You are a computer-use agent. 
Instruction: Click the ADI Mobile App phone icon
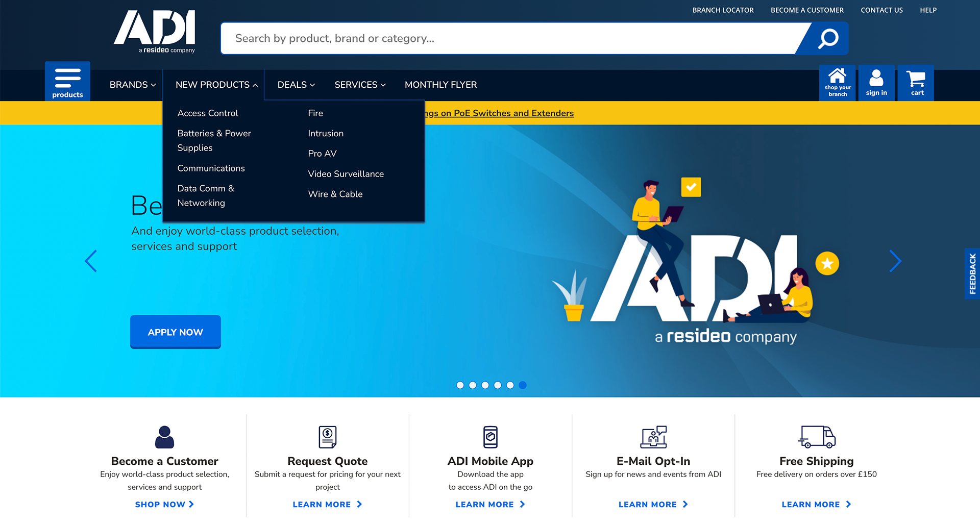[x=491, y=437]
